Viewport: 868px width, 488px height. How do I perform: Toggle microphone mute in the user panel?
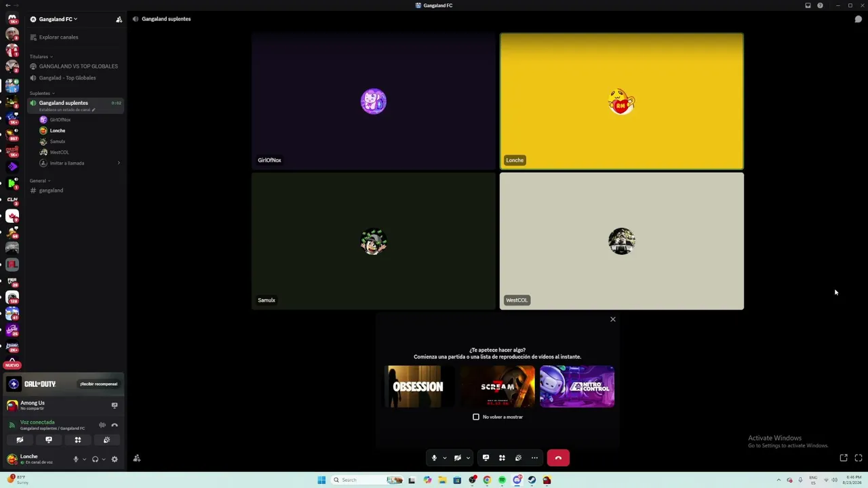pos(76,459)
